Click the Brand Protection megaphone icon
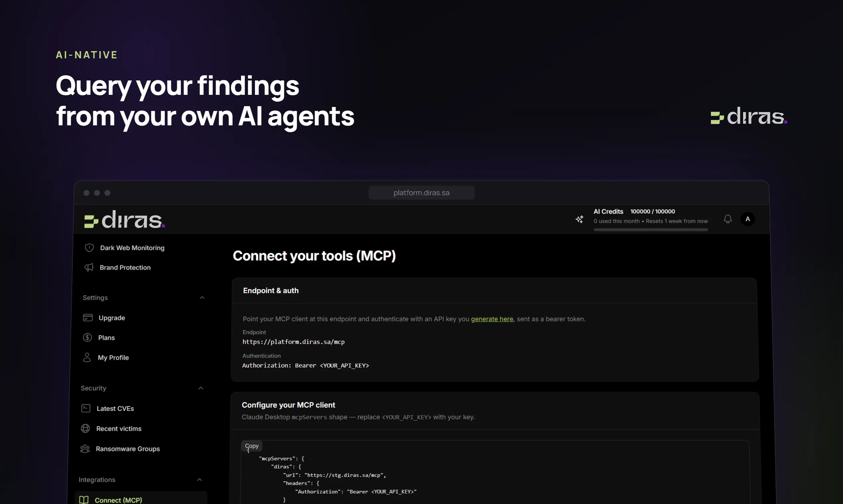The height and width of the screenshot is (504, 843). tap(89, 268)
